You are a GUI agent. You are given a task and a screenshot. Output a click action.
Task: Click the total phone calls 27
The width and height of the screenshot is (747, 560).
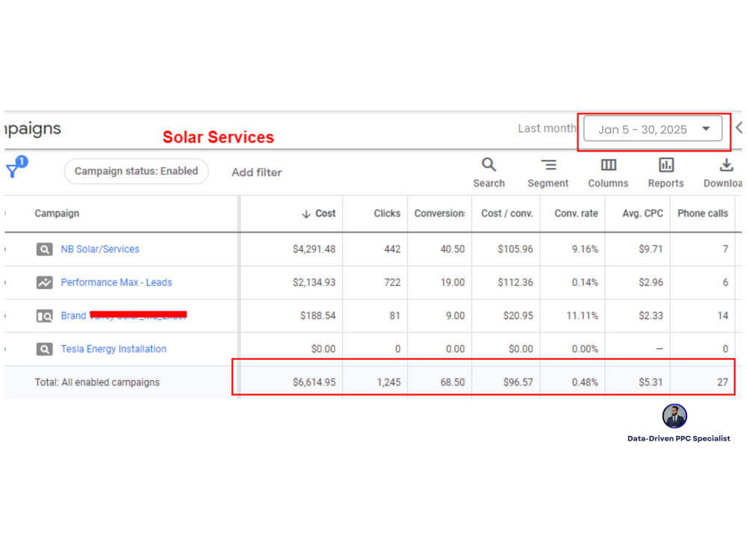[722, 382]
